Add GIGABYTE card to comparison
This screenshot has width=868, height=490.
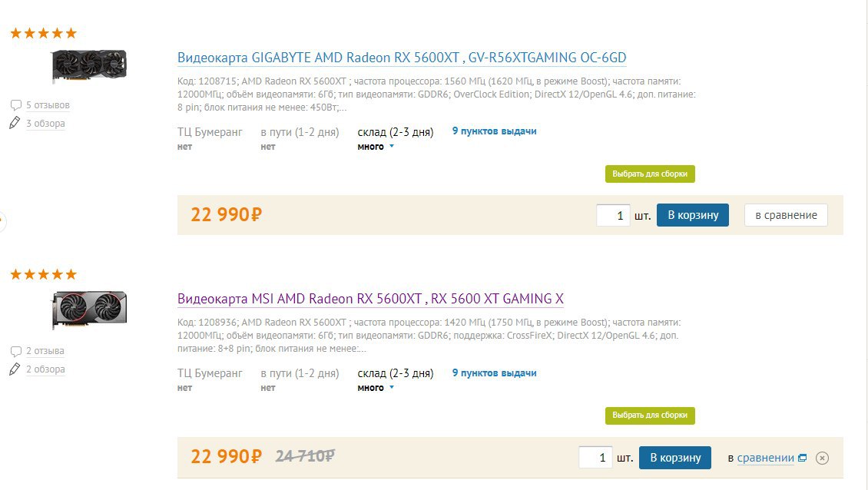click(785, 215)
